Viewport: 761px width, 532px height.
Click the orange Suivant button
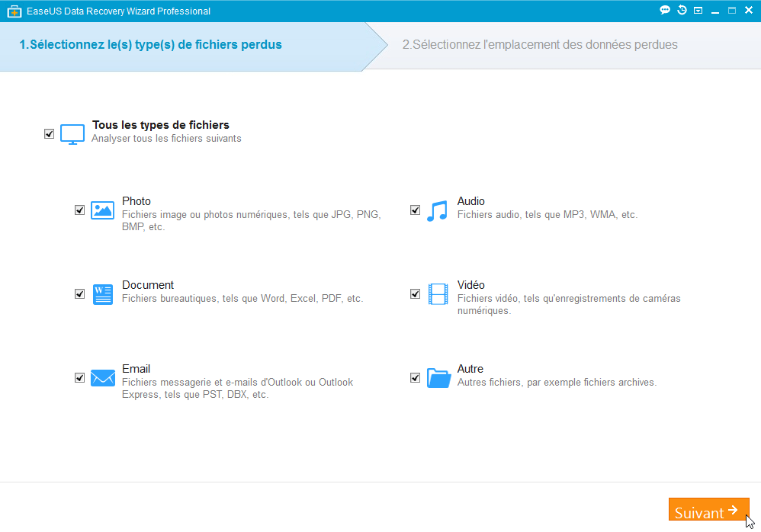click(708, 509)
